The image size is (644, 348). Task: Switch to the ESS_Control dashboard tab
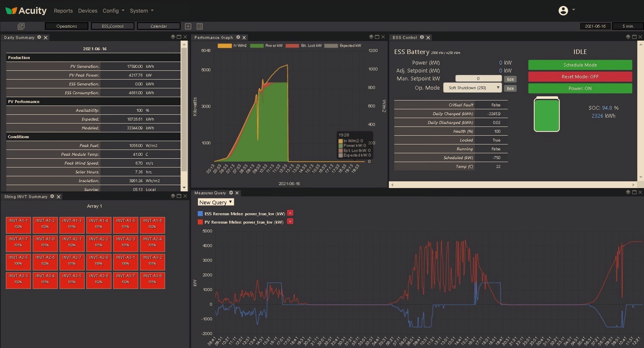(x=113, y=26)
